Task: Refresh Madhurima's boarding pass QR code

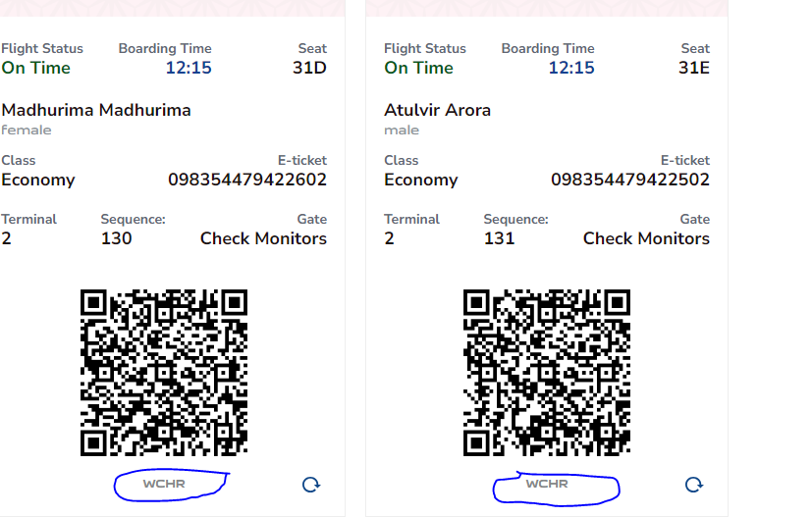Action: click(311, 485)
